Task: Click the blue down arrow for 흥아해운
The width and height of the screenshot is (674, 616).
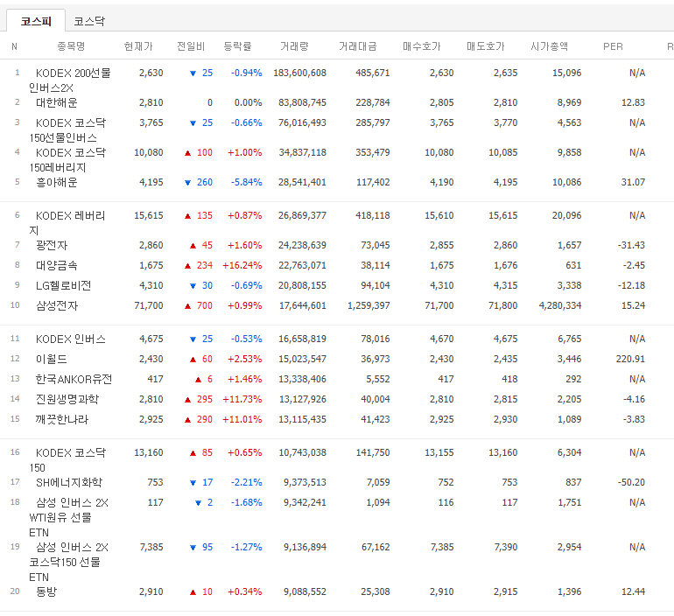Action: pyautogui.click(x=187, y=183)
